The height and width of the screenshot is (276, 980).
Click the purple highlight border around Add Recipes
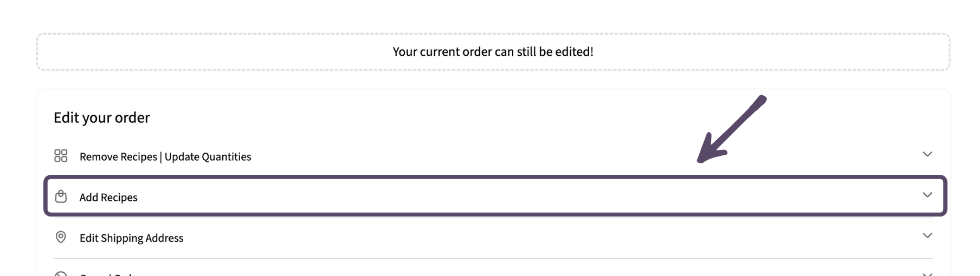(495, 178)
